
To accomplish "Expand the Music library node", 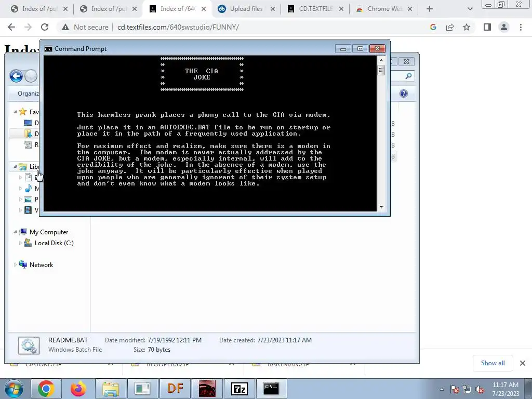I will pyautogui.click(x=20, y=188).
